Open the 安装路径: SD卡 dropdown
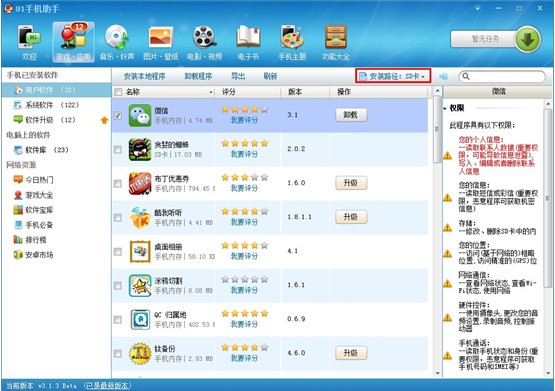The image size is (555, 391). (393, 76)
